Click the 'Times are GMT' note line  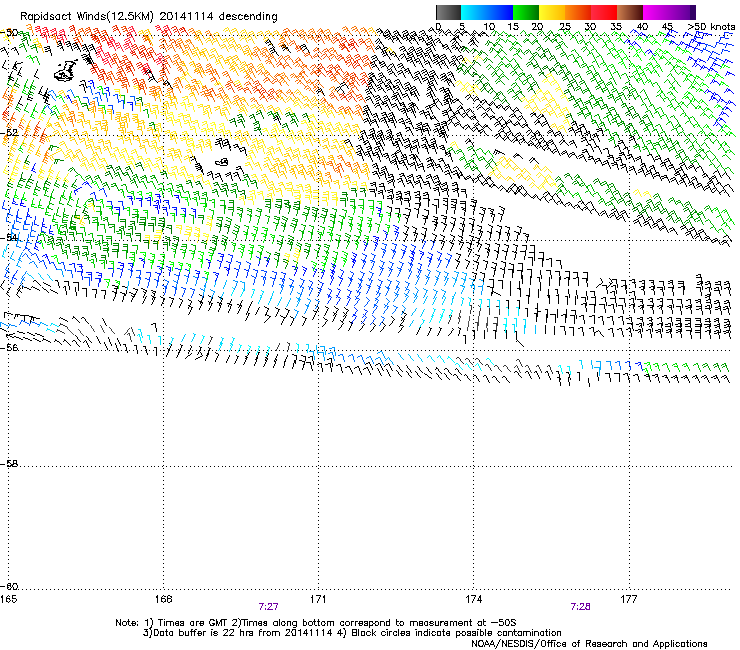316,623
